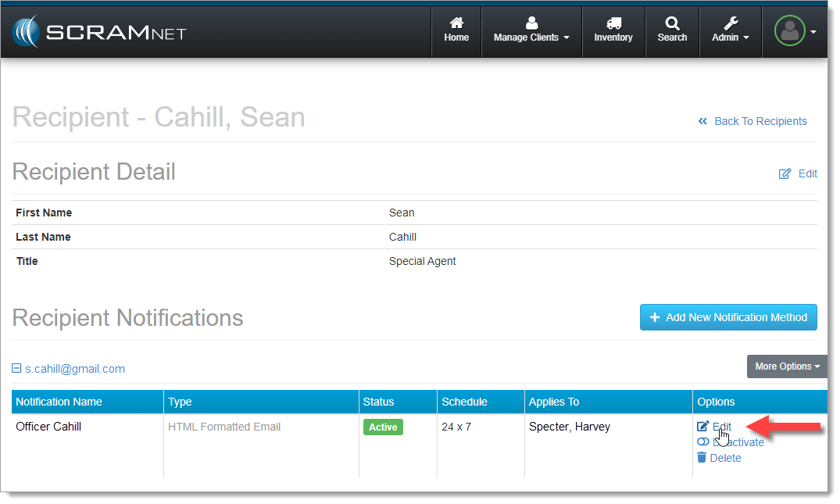
Task: Click the pencil icon in Recipient Detail
Action: 785,173
